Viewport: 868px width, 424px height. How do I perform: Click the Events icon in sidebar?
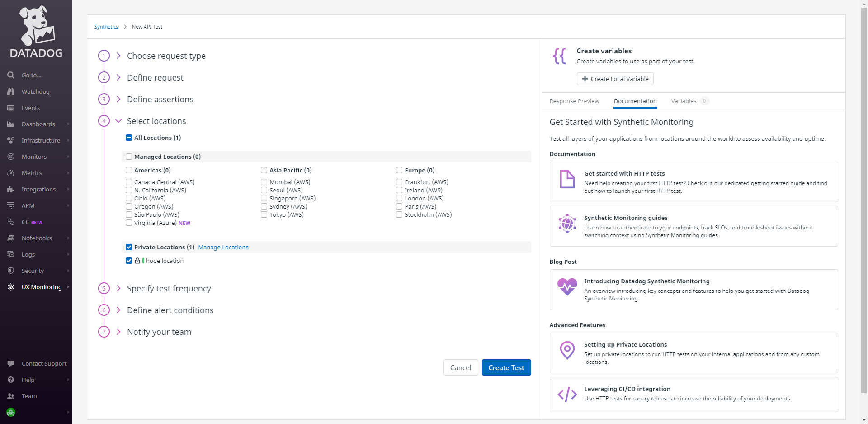[x=11, y=108]
